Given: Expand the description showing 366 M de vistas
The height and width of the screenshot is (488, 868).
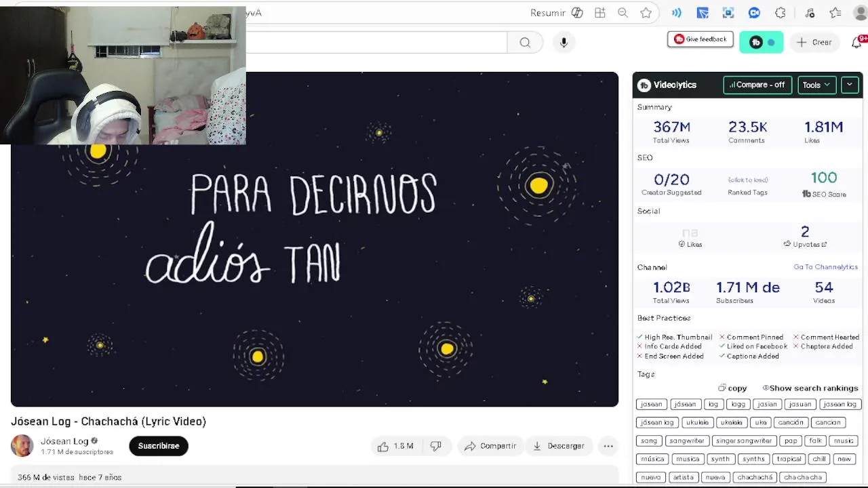Looking at the screenshot, I should pyautogui.click(x=315, y=476).
